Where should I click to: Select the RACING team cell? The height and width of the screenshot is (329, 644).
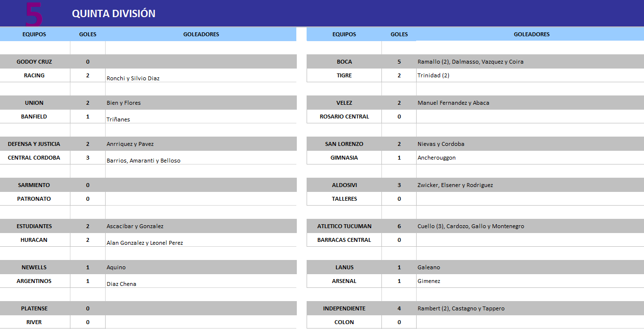pyautogui.click(x=35, y=75)
